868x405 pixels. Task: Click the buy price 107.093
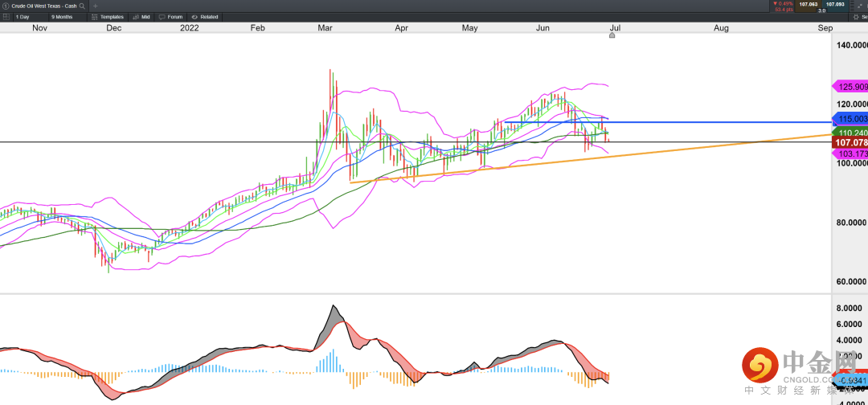(835, 5)
